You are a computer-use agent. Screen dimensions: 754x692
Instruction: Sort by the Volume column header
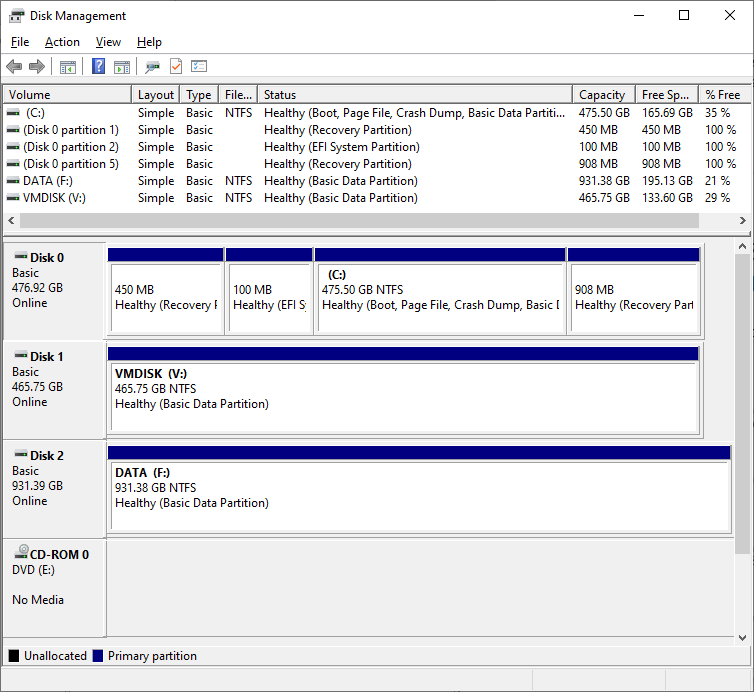[67, 95]
